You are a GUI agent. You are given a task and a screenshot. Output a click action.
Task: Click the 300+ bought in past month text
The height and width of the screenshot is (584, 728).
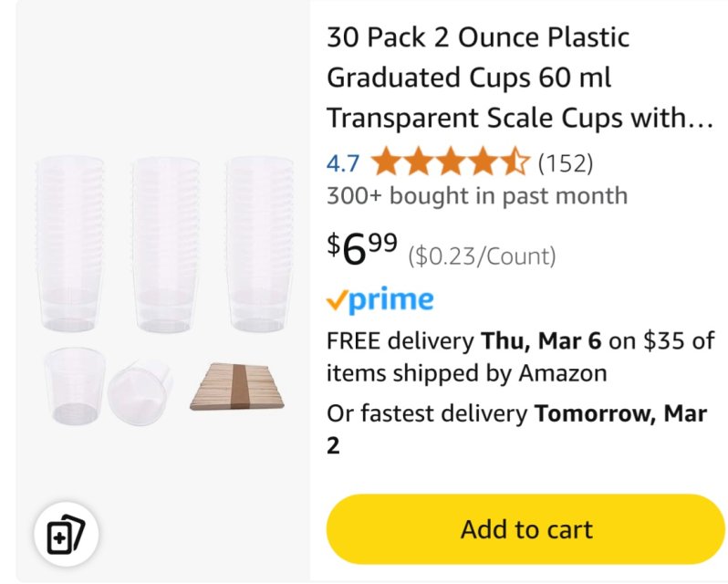[x=477, y=195]
